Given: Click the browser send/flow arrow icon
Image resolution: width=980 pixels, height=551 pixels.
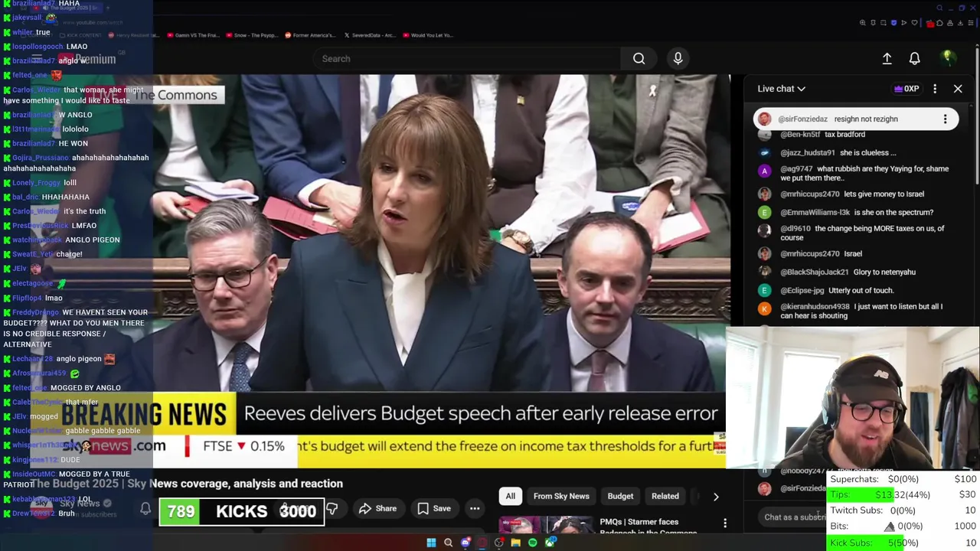Looking at the screenshot, I should point(904,23).
